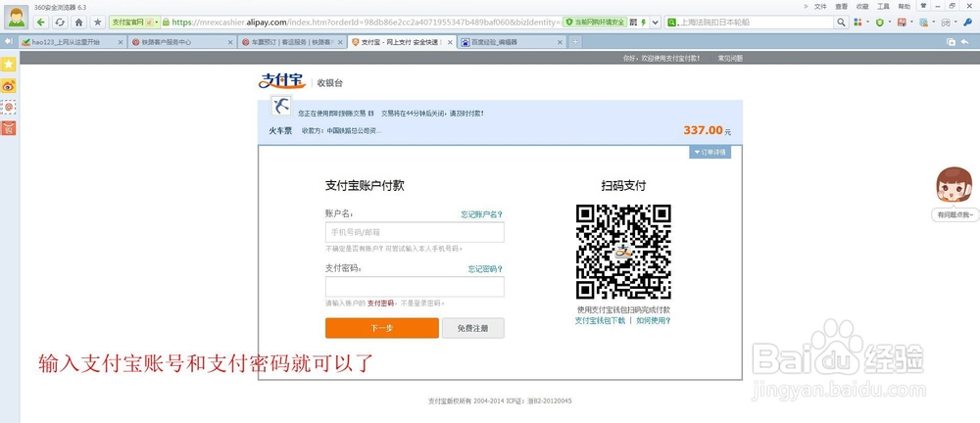Open a new tab with plus button
980x423 pixels.
[575, 42]
